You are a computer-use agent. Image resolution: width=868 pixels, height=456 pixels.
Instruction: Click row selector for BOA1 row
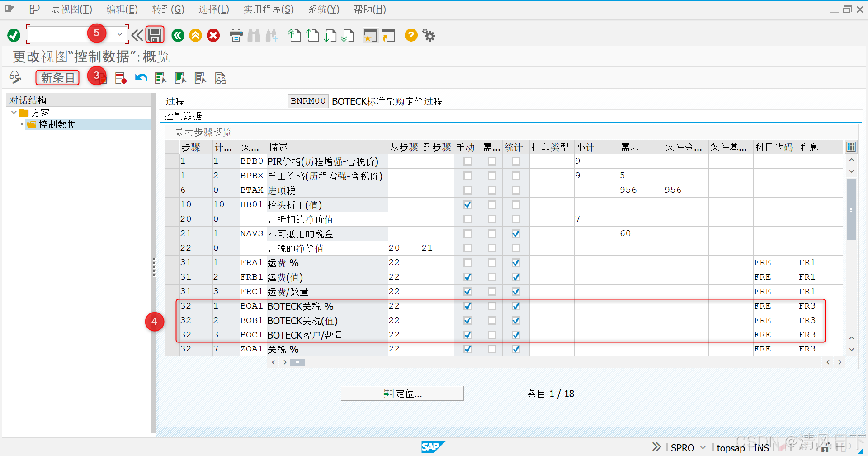click(x=172, y=306)
